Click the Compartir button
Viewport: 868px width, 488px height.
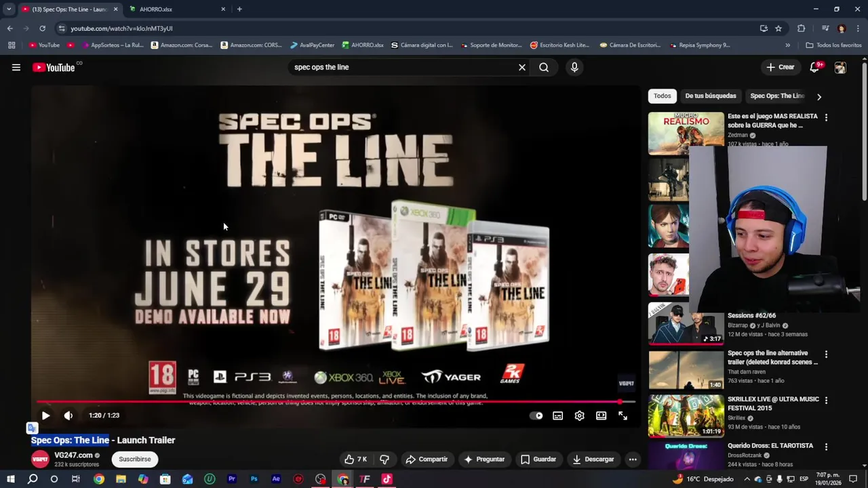pyautogui.click(x=427, y=459)
